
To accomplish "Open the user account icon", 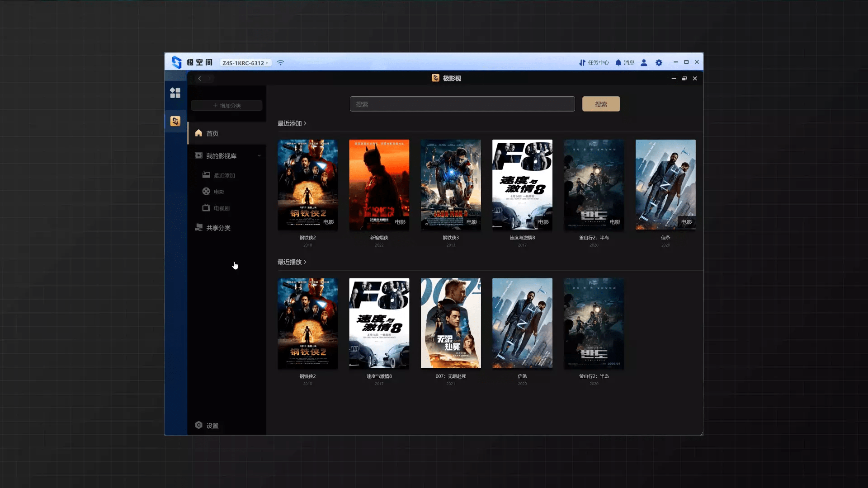I will click(x=644, y=63).
